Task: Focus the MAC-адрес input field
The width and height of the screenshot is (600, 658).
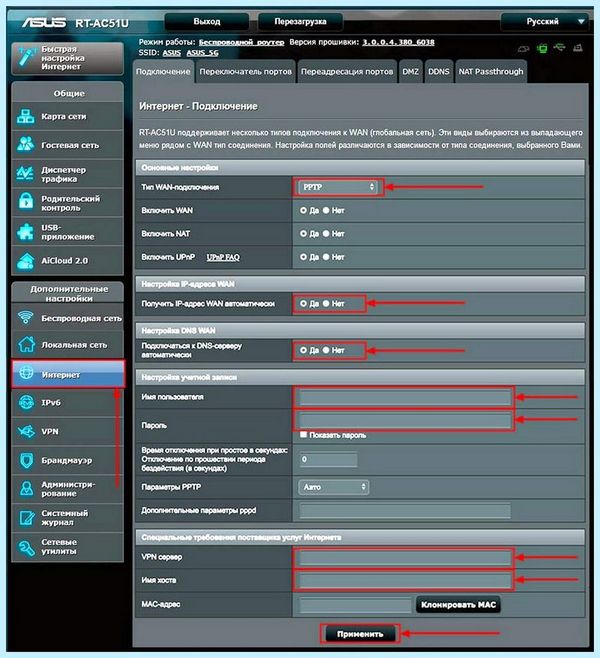Action: 355,605
